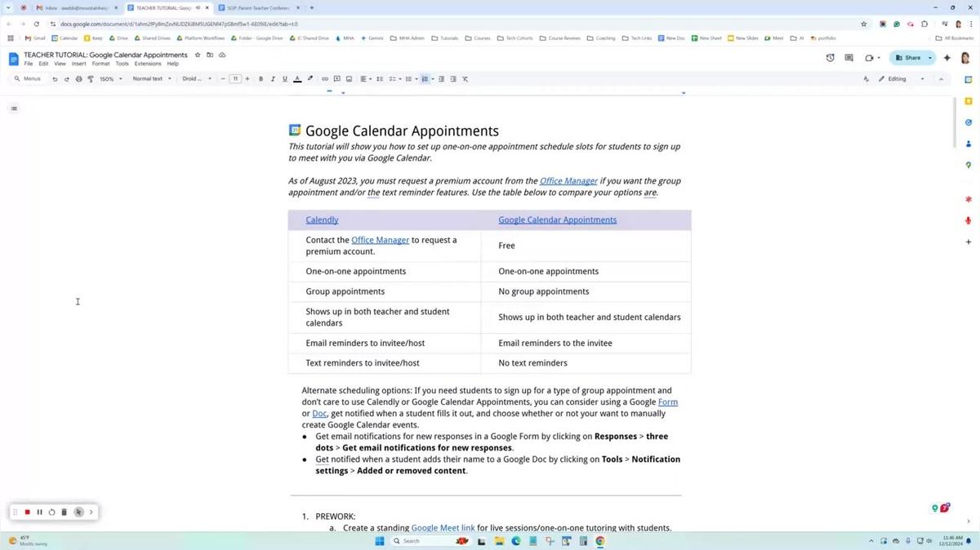
Task: Click the add comment icon
Action: [336, 78]
